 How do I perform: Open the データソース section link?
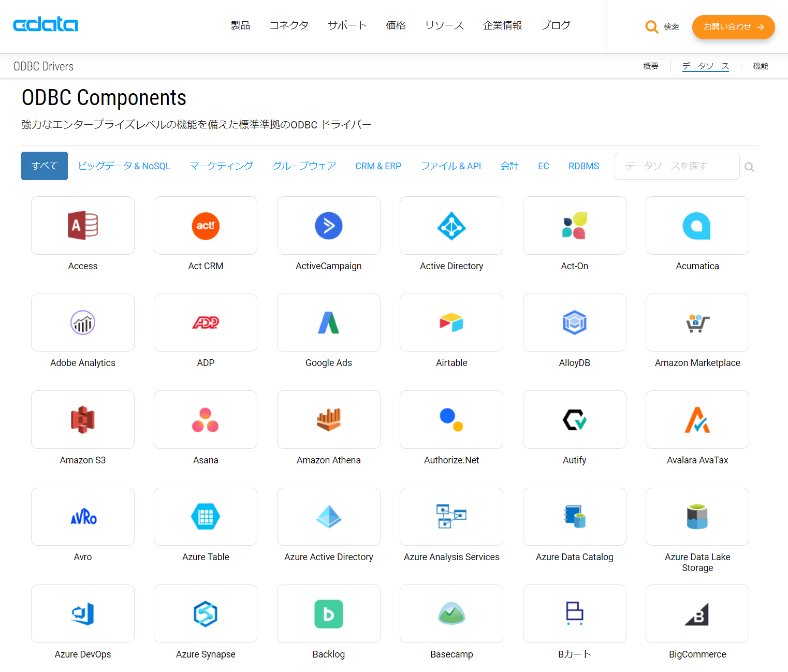tap(706, 66)
